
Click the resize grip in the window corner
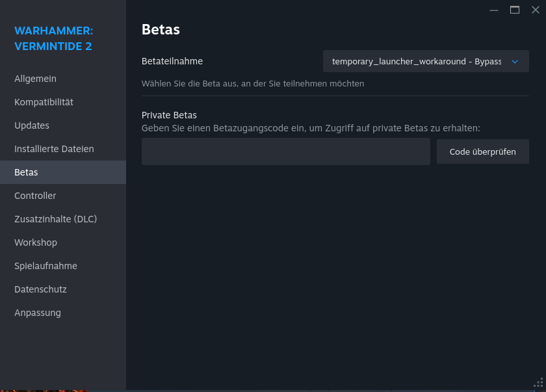(538, 384)
